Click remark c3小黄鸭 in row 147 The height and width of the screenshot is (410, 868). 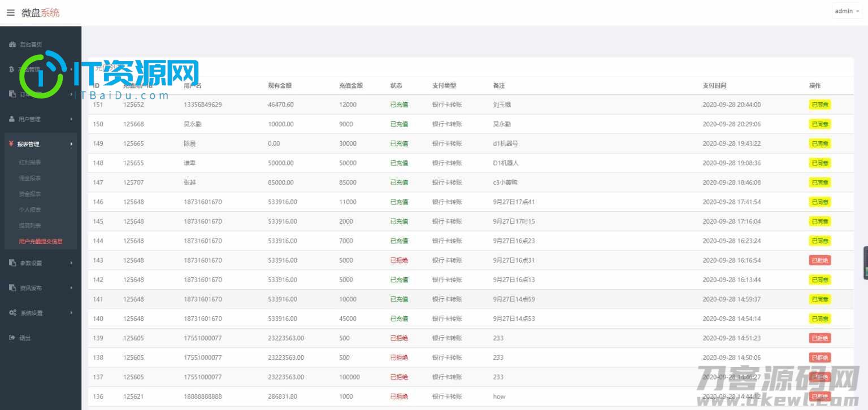click(506, 182)
